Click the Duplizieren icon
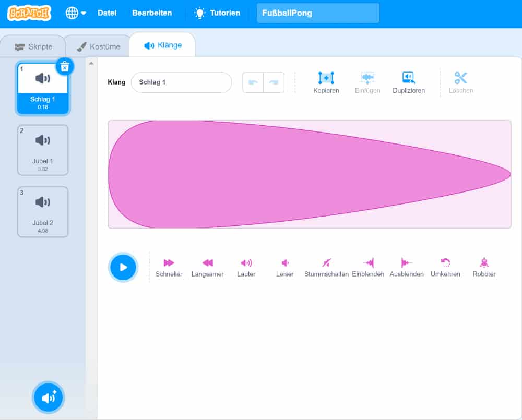The width and height of the screenshot is (522, 420). (x=409, y=78)
